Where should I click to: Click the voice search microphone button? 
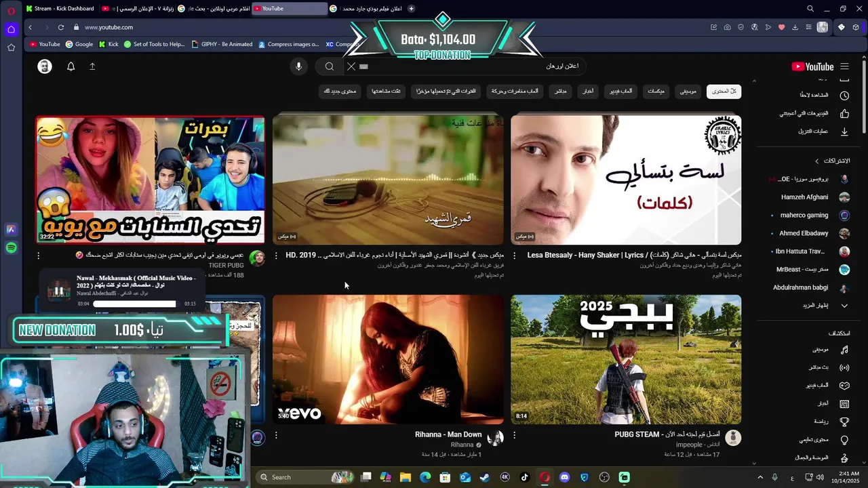(298, 66)
